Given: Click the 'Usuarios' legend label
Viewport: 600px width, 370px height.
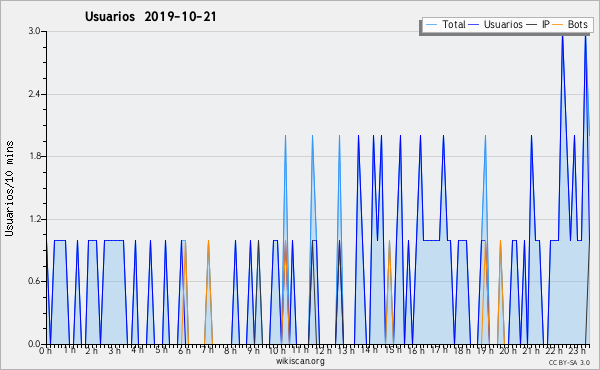Looking at the screenshot, I should (503, 24).
